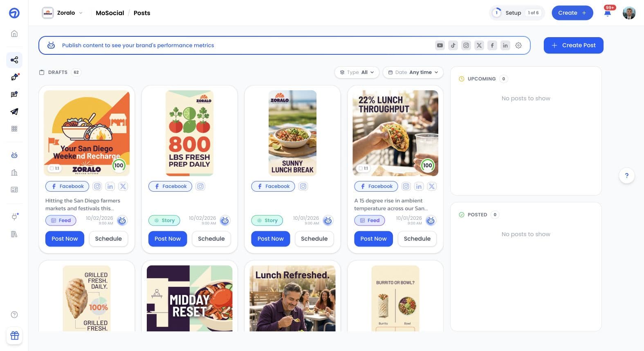Click the gift icon in sidebar
The height and width of the screenshot is (351, 644).
[15, 335]
